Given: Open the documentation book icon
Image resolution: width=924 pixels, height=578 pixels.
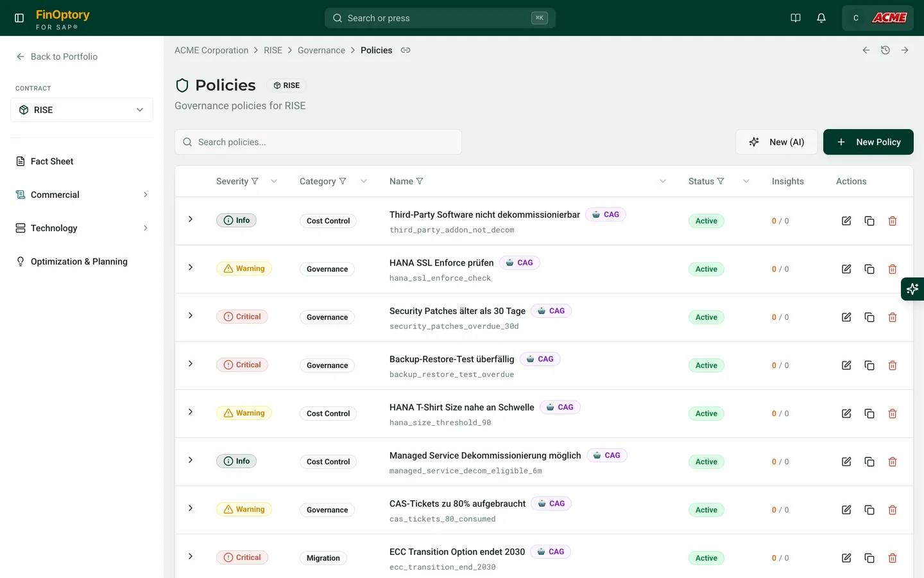Looking at the screenshot, I should coord(796,18).
